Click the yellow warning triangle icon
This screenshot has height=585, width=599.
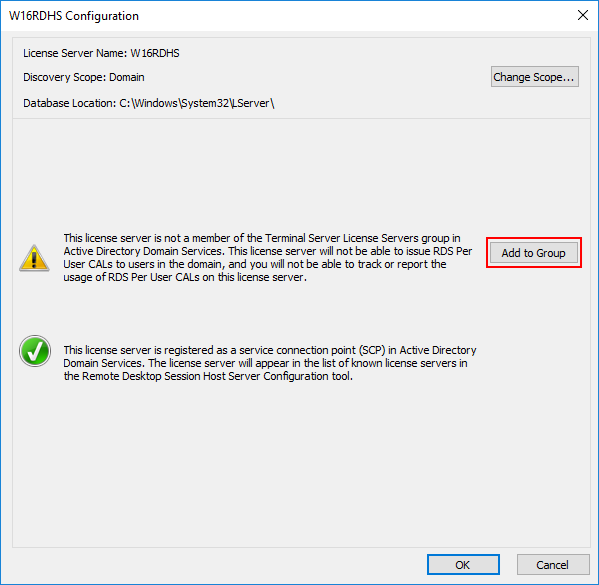[x=34, y=258]
